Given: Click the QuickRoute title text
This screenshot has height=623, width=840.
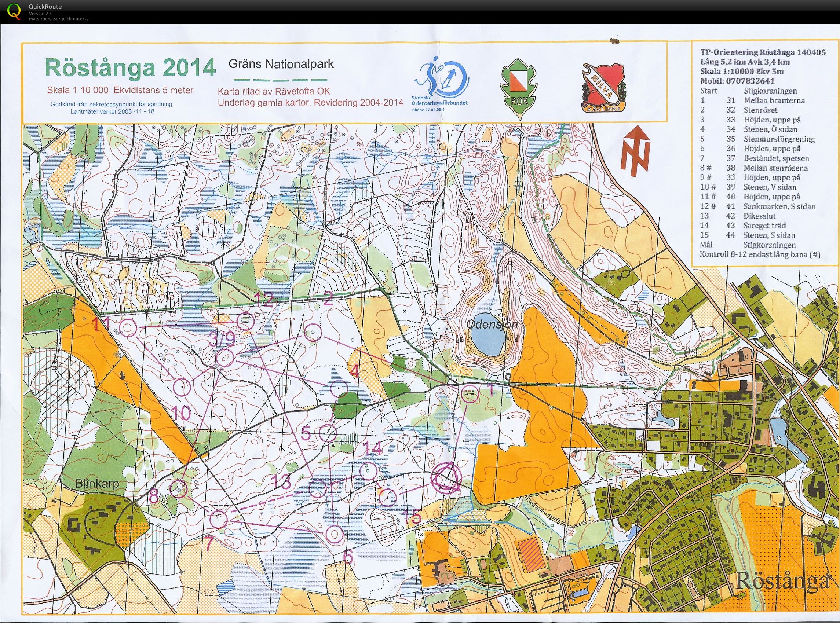Looking at the screenshot, I should [x=45, y=7].
